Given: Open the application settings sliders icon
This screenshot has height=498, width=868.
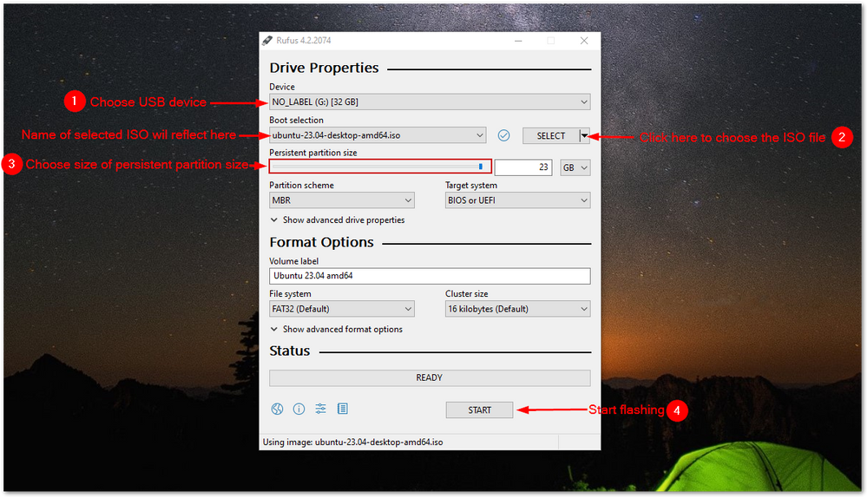Looking at the screenshot, I should coord(320,409).
